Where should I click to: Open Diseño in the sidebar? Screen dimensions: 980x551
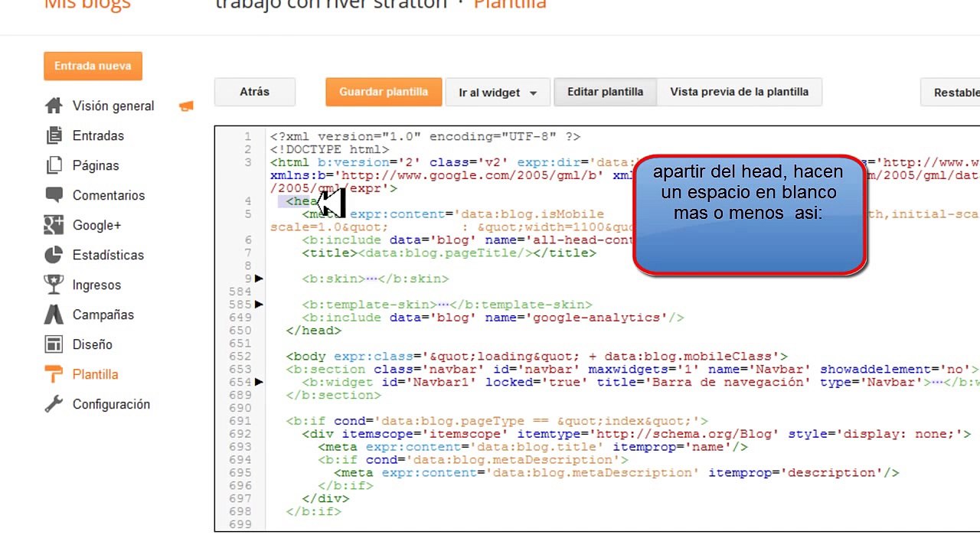(93, 344)
